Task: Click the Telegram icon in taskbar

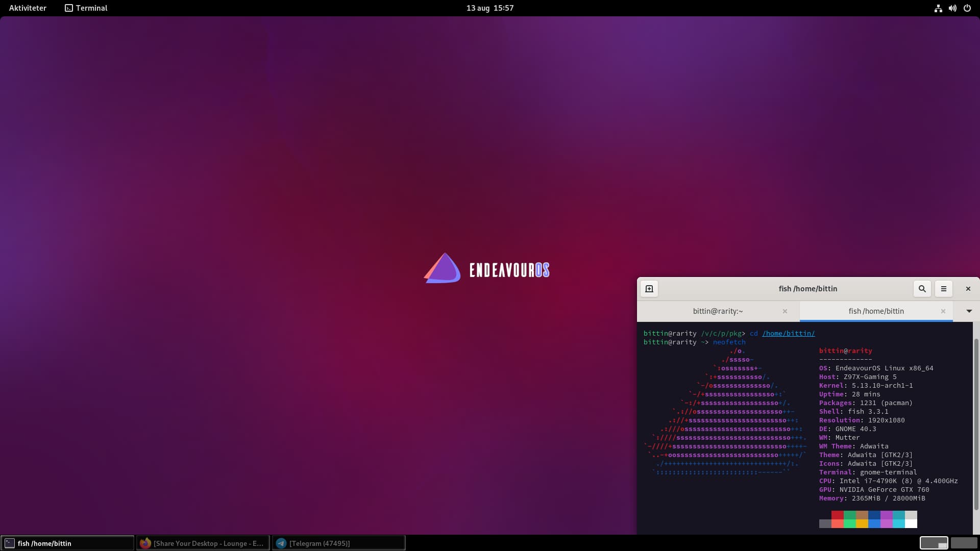Action: pyautogui.click(x=281, y=543)
